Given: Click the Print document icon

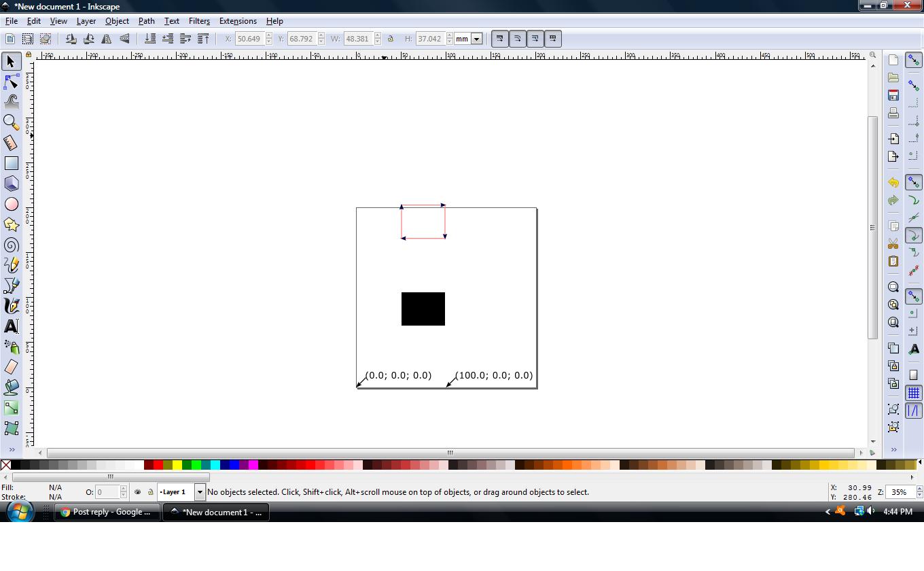Looking at the screenshot, I should (x=893, y=113).
